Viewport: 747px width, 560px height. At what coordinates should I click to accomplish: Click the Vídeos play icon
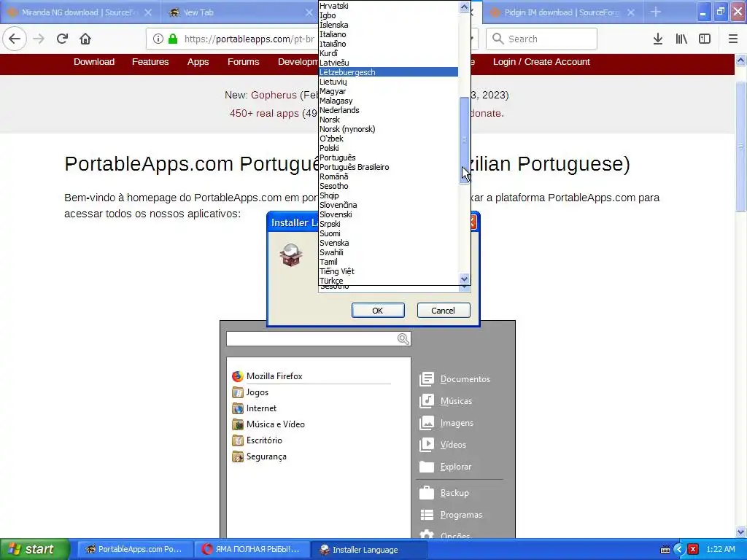[426, 445]
